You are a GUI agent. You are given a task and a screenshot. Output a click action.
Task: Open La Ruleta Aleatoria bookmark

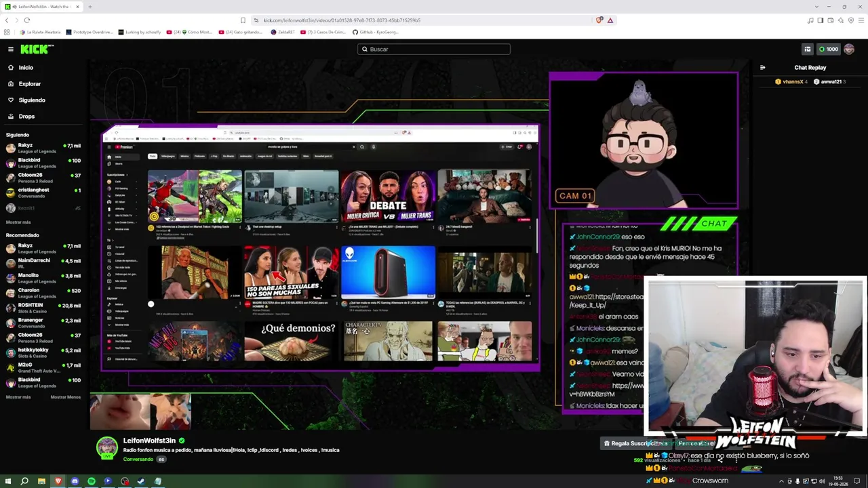tap(40, 32)
